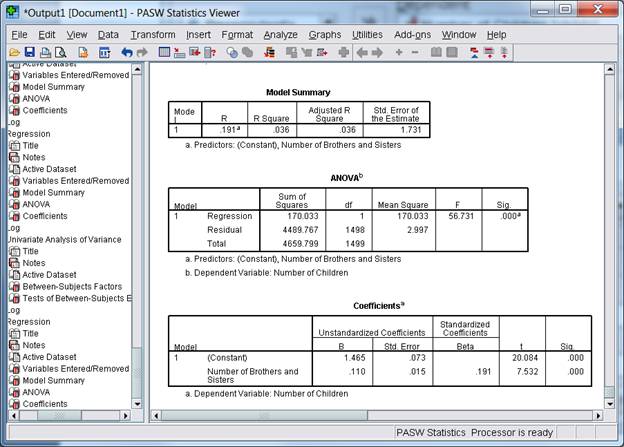Screen dimensions: 624x447
Task: Open the Add-ons menu
Action: click(412, 35)
